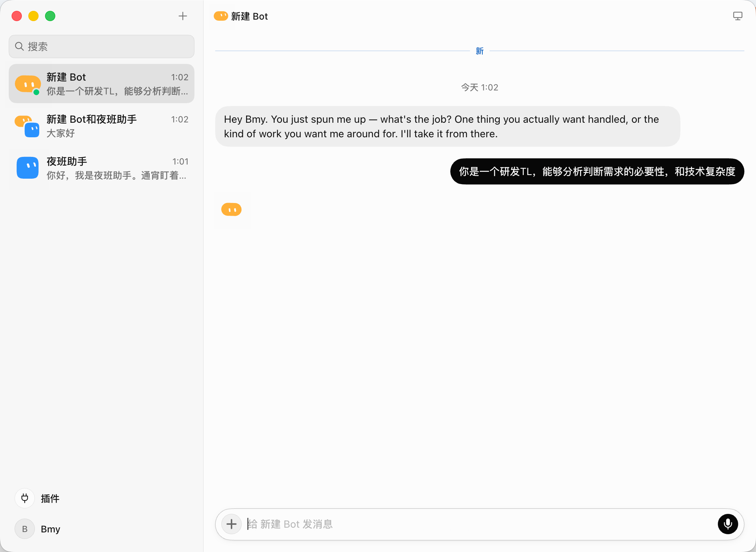Click the 今天 1:02 timestamp

[479, 88]
